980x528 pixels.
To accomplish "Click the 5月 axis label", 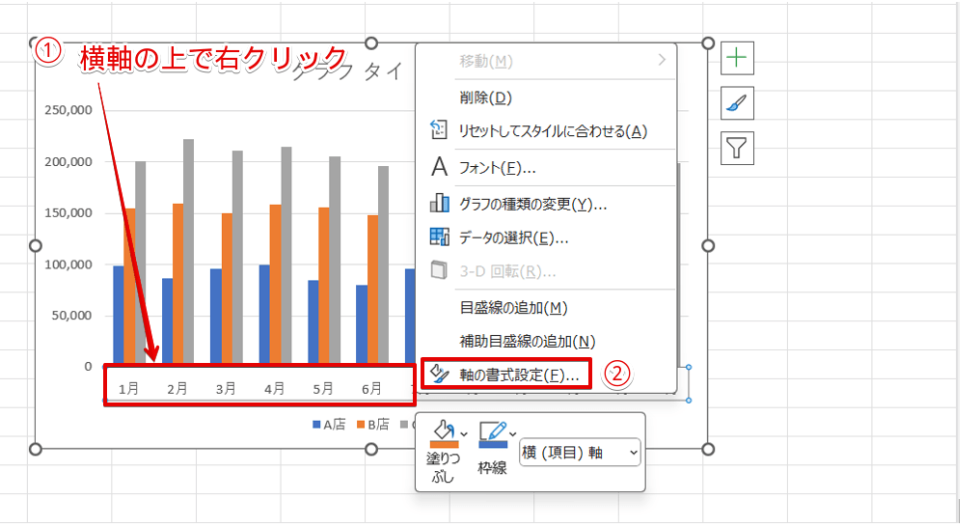I will pyautogui.click(x=323, y=389).
